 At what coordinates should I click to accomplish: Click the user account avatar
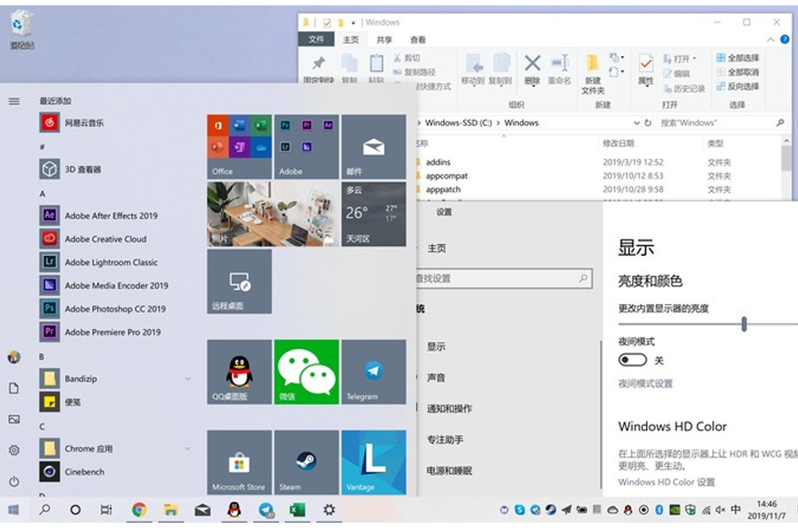[14, 357]
